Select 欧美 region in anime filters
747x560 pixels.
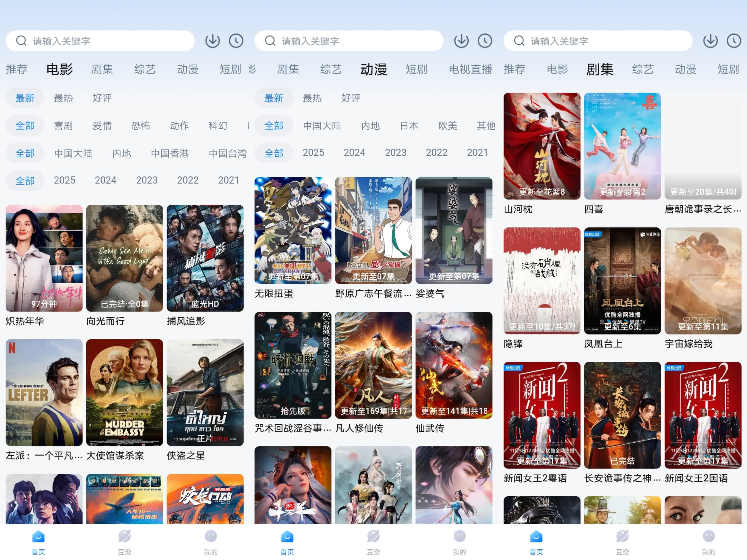(448, 126)
